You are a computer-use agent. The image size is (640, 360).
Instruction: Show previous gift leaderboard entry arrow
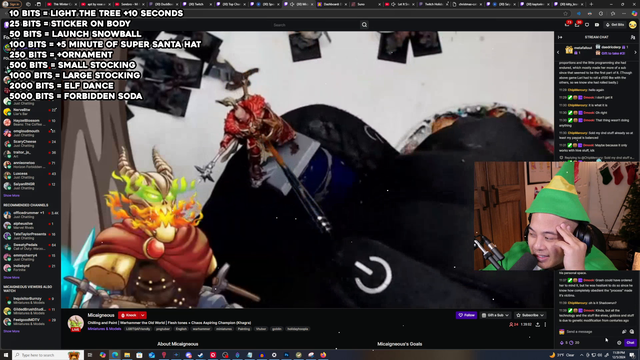pyautogui.click(x=558, y=52)
